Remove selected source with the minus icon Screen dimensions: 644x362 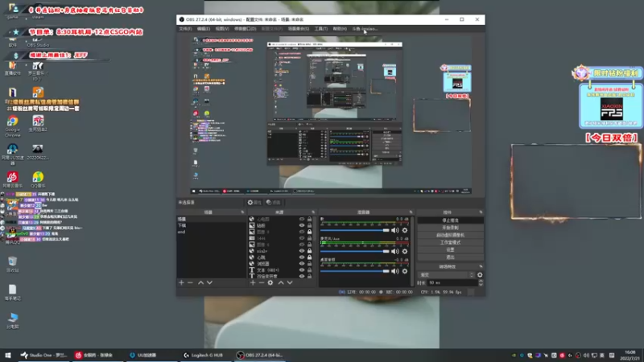pyautogui.click(x=261, y=283)
